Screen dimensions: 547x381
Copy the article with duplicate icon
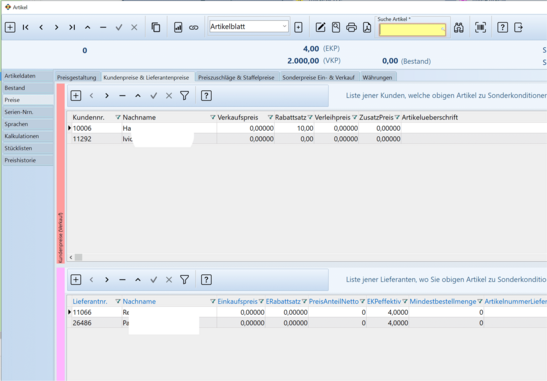coord(156,27)
